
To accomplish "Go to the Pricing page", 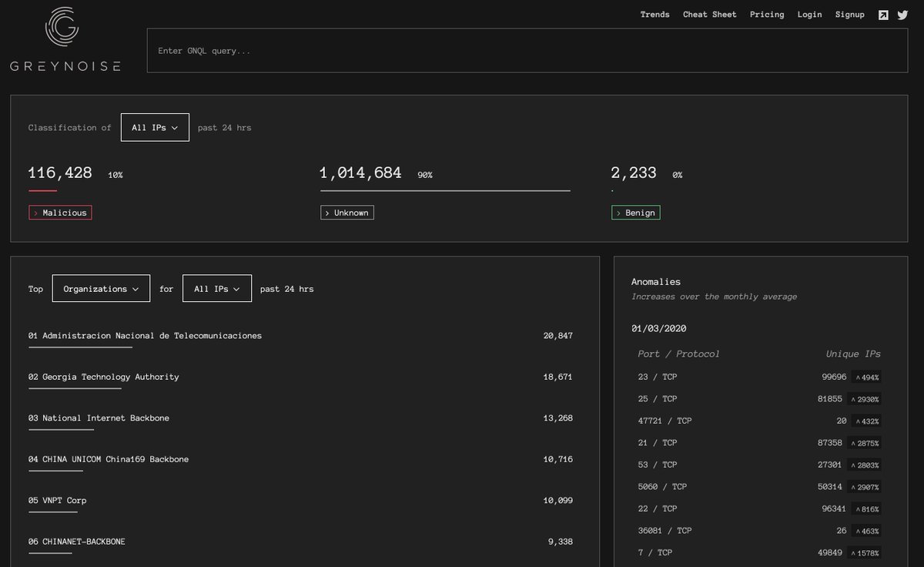I will point(767,15).
